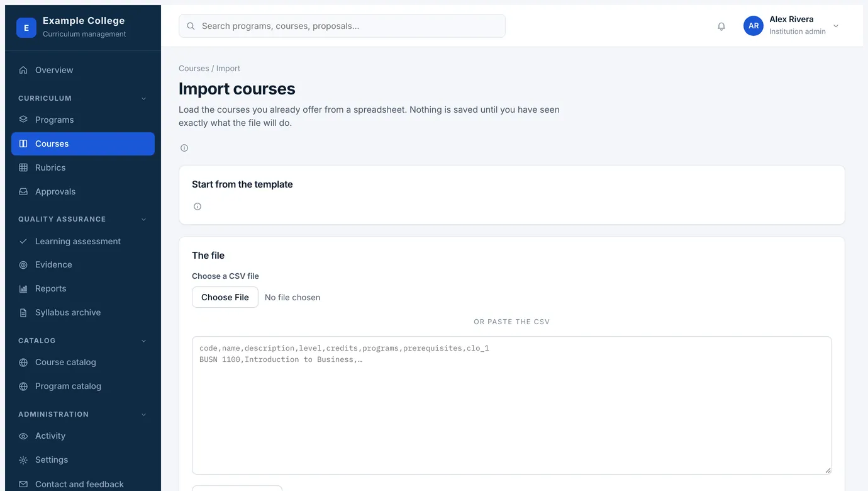This screenshot has height=491, width=868.
Task: Collapse the Quality Assurance section
Action: tap(143, 220)
